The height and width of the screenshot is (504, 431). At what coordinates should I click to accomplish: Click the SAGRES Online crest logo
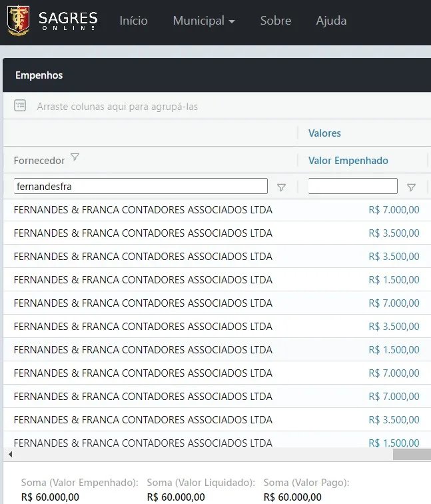18,21
